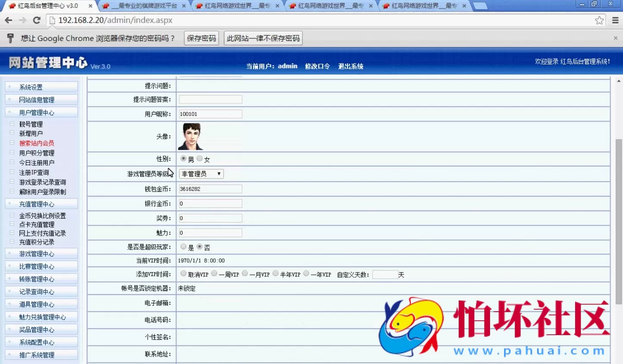
Task: Select the 一月VIP option
Action: pos(245,273)
